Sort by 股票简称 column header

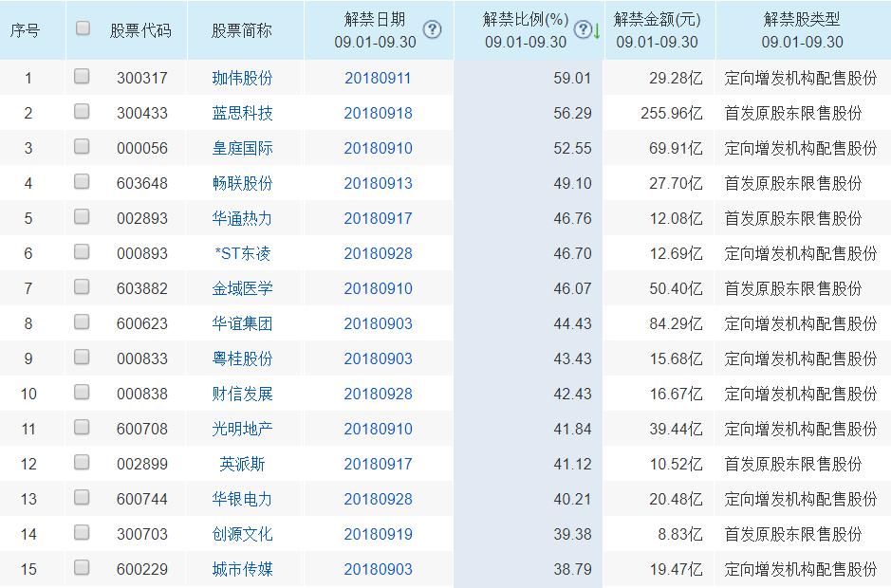point(242,30)
